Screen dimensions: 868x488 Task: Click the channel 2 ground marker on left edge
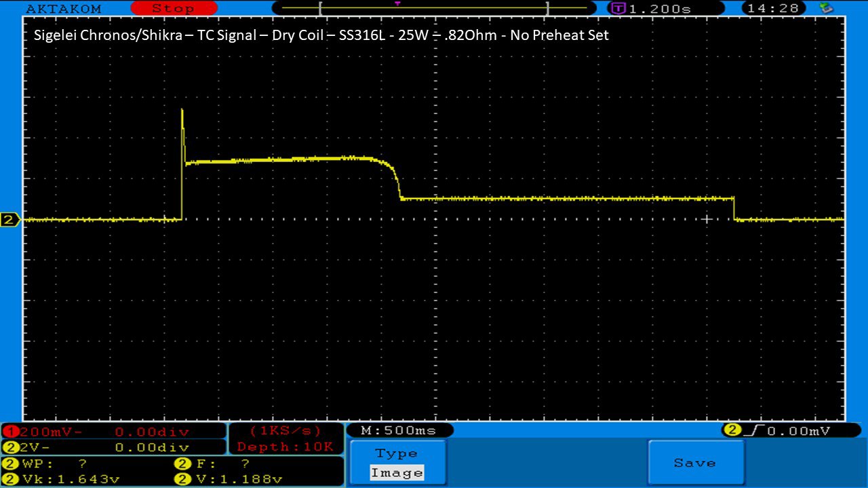[10, 220]
